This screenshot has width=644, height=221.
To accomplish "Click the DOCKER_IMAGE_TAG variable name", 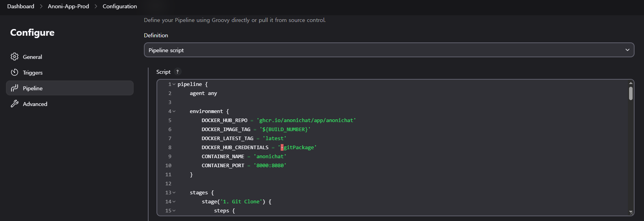I will click(x=226, y=130).
